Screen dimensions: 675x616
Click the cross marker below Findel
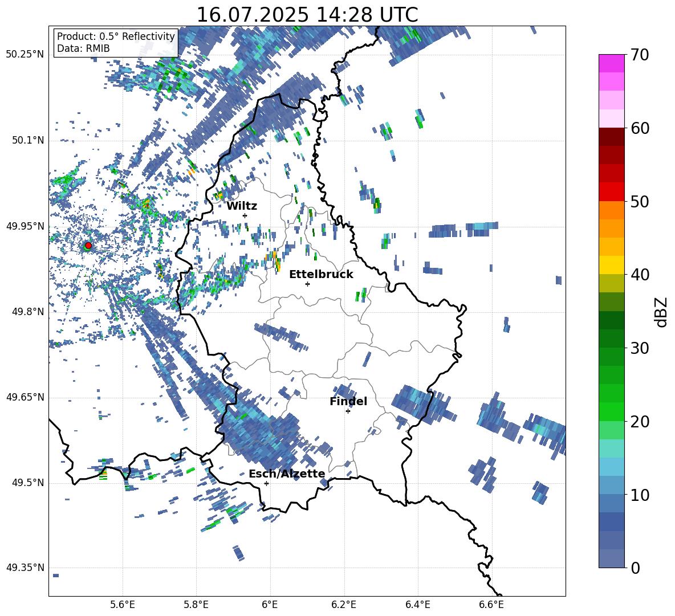pos(348,411)
